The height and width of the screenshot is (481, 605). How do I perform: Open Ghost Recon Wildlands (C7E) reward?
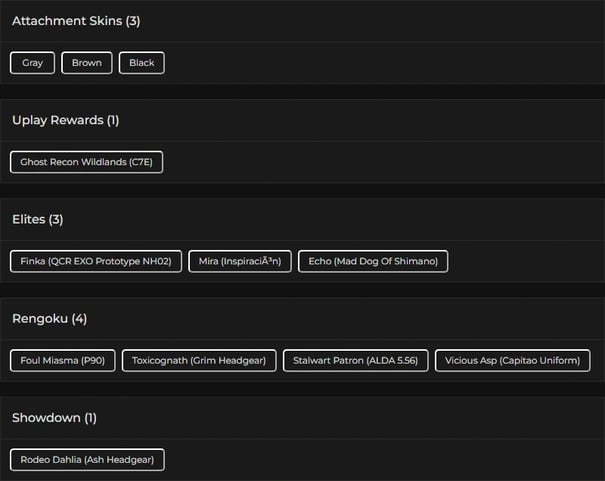click(86, 162)
